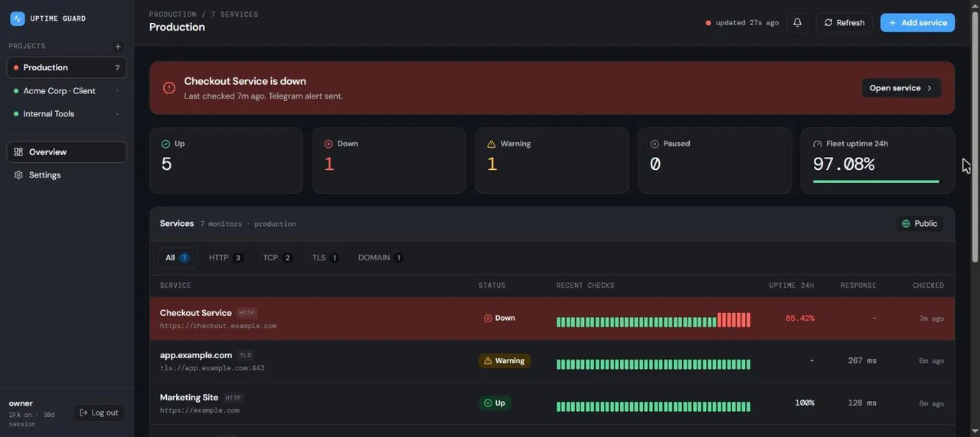Open the Overview page
Image resolution: width=980 pixels, height=437 pixels.
click(67, 152)
